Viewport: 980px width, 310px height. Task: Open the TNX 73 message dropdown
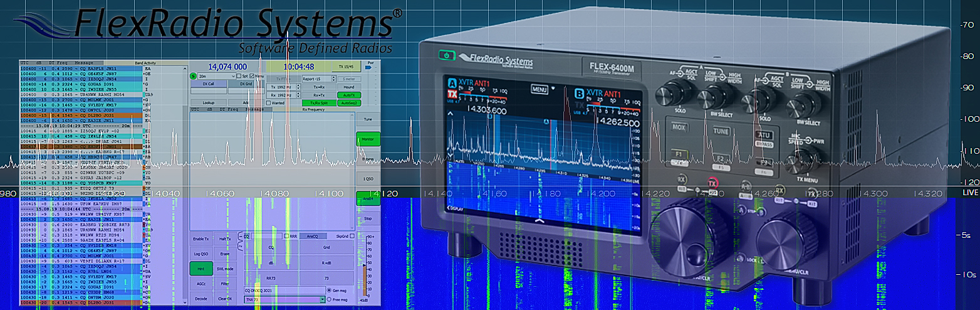click(x=284, y=299)
